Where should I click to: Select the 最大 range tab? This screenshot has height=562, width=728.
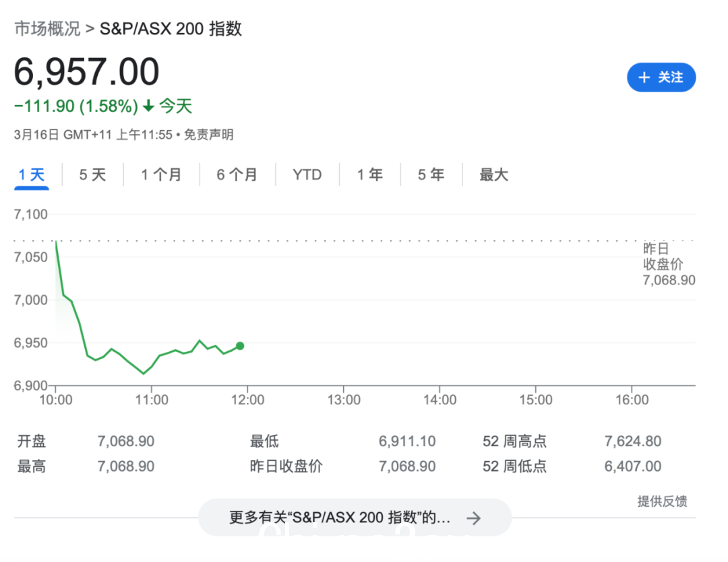tap(493, 175)
